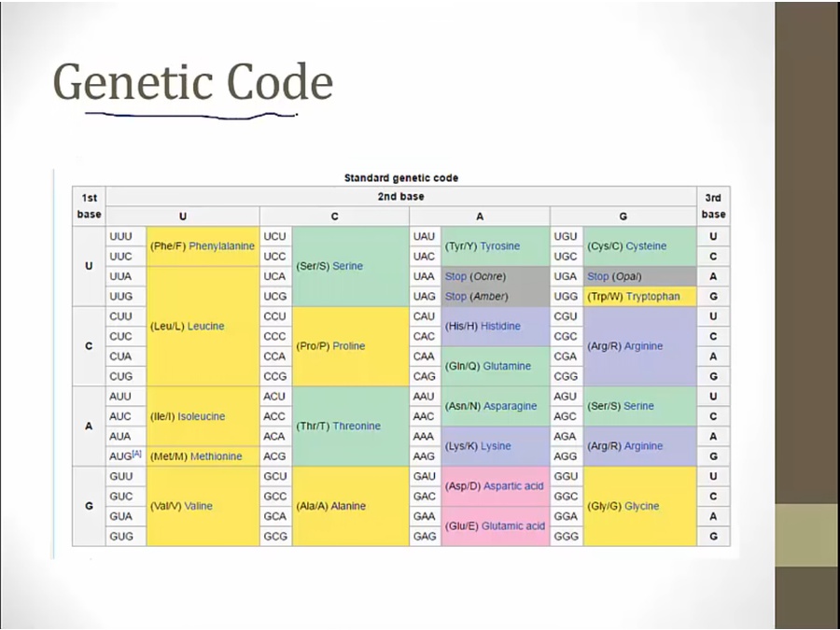Select the Asparagine link
This screenshot has width=840, height=630.
pyautogui.click(x=510, y=406)
